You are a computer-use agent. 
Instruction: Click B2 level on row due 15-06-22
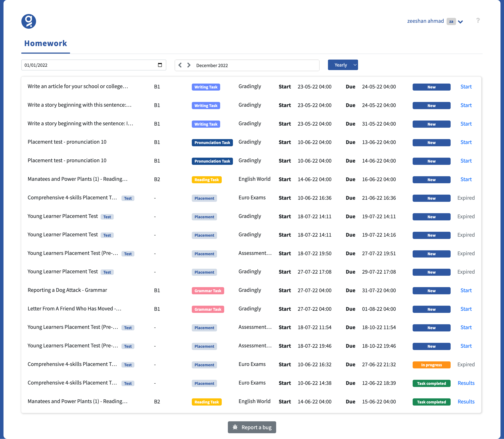pyautogui.click(x=157, y=402)
